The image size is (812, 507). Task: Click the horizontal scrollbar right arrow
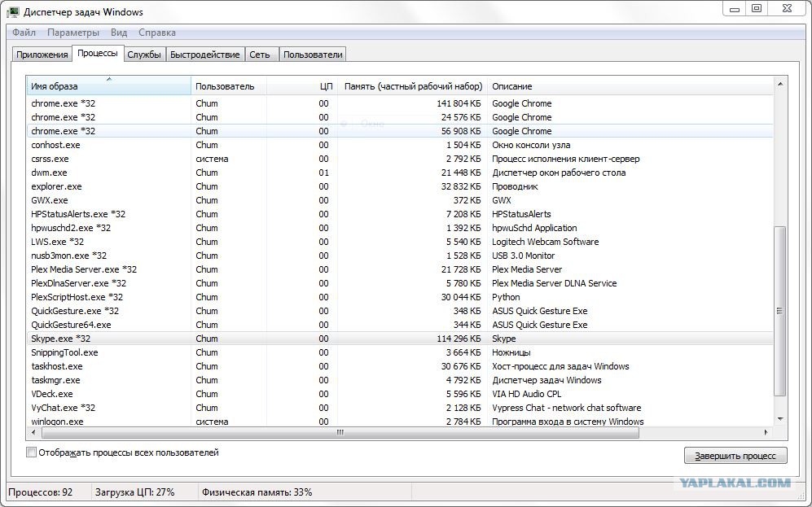pyautogui.click(x=766, y=432)
